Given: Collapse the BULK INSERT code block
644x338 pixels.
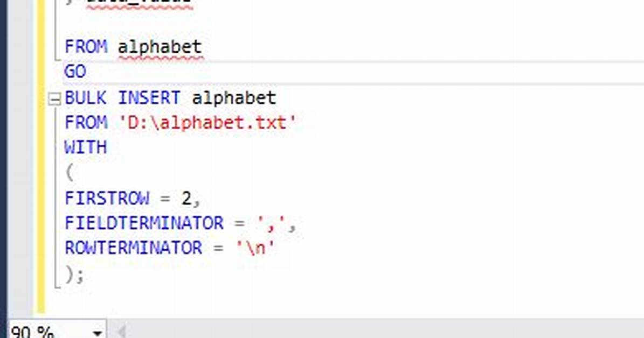Looking at the screenshot, I should point(54,99).
